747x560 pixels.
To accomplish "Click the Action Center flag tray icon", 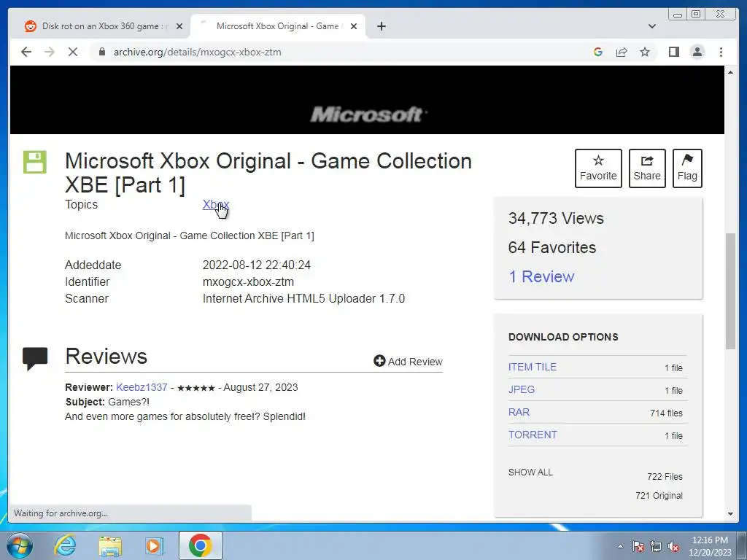I will (x=638, y=546).
